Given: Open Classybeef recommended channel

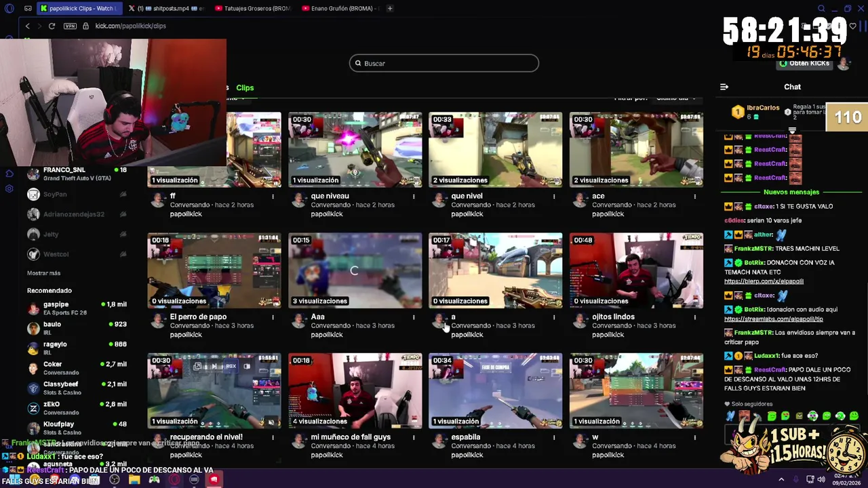Looking at the screenshot, I should click(76, 388).
